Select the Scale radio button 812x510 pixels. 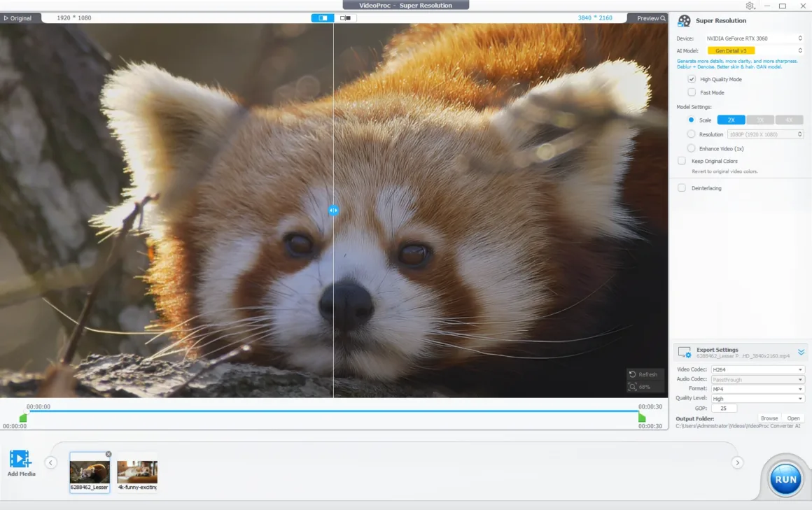coord(691,120)
